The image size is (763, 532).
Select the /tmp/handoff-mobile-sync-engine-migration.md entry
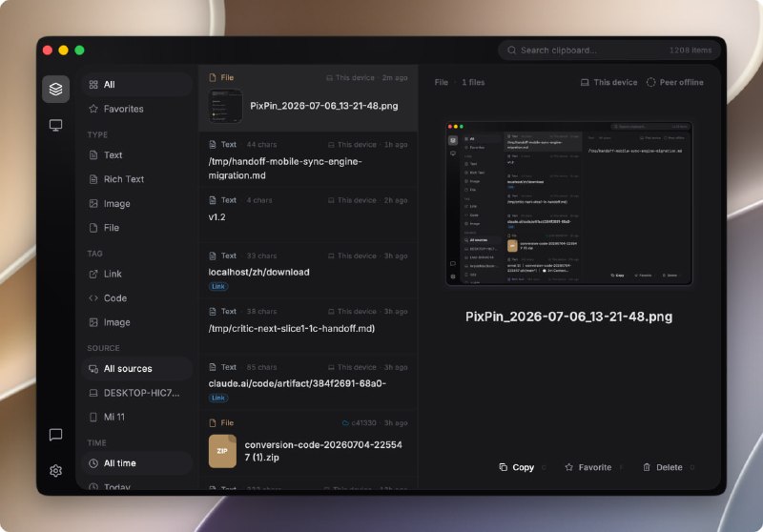[308, 159]
